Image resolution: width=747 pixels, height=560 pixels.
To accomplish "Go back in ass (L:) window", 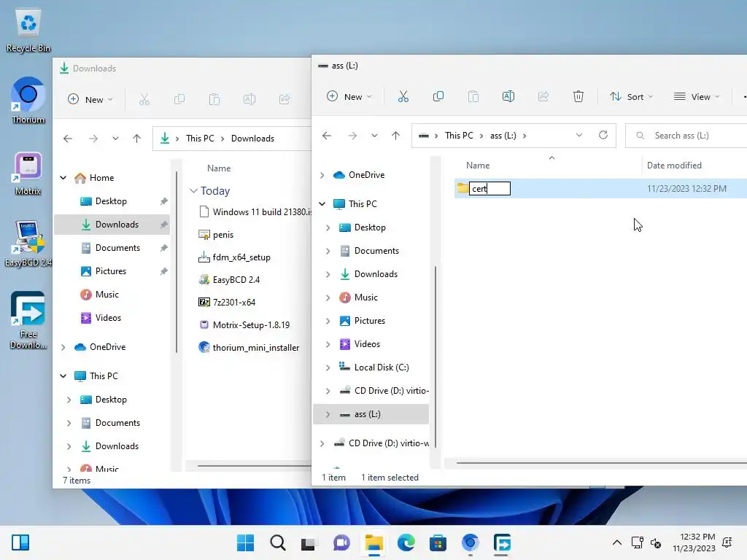I will coord(326,136).
